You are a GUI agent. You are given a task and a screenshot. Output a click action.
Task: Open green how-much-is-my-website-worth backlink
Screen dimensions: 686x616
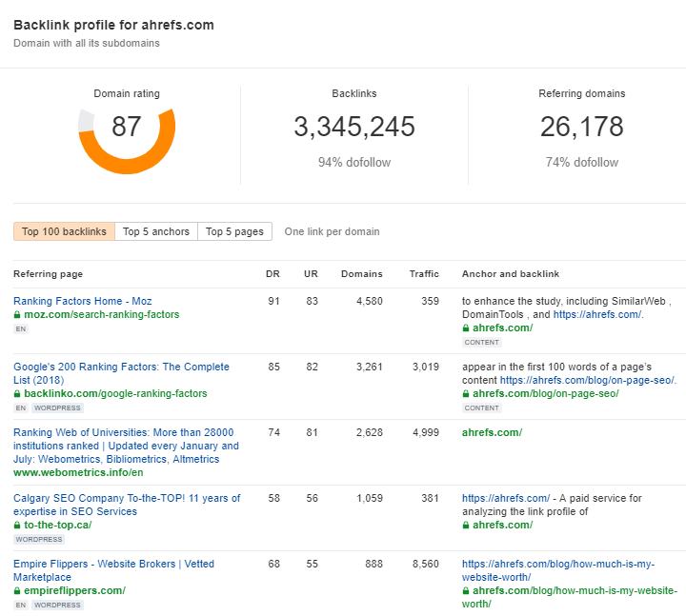[570, 597]
